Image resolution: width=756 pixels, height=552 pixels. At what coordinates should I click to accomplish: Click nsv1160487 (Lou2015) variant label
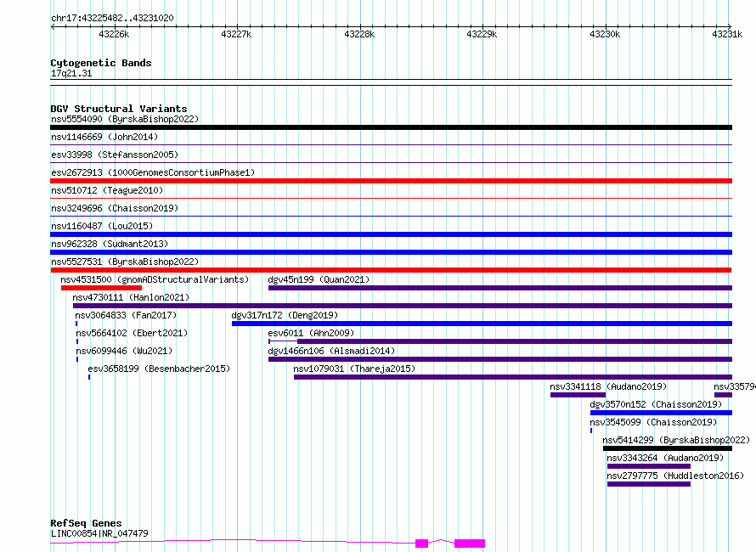pos(102,226)
